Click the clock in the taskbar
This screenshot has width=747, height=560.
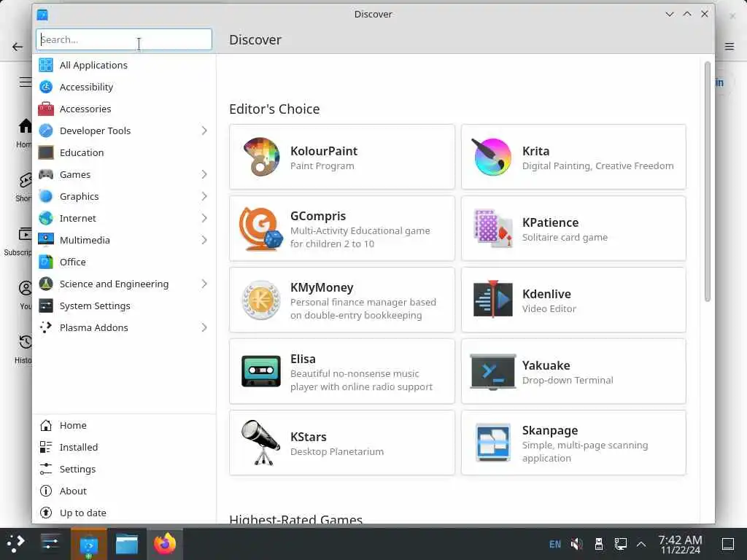pos(681,544)
